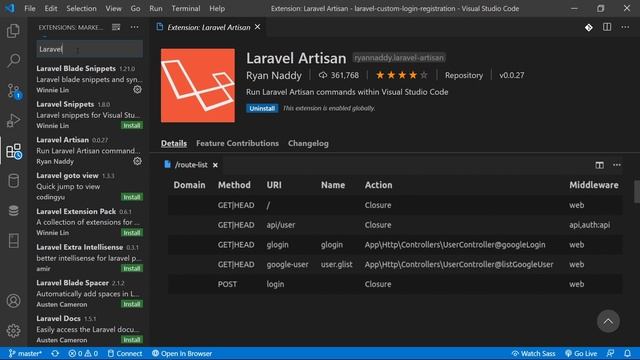This screenshot has width=640, height=360.
Task: Install the Laravel Docs extension
Action: pos(132,340)
